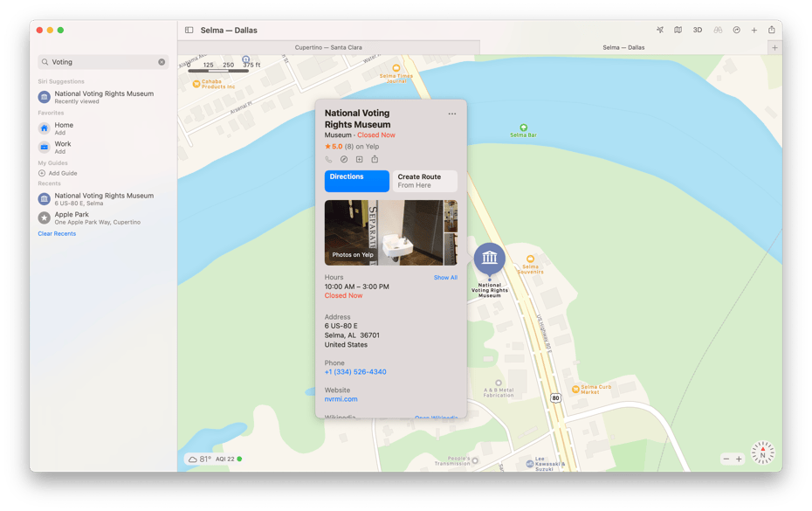Click the blue Directions button
The width and height of the screenshot is (812, 511).
point(357,181)
